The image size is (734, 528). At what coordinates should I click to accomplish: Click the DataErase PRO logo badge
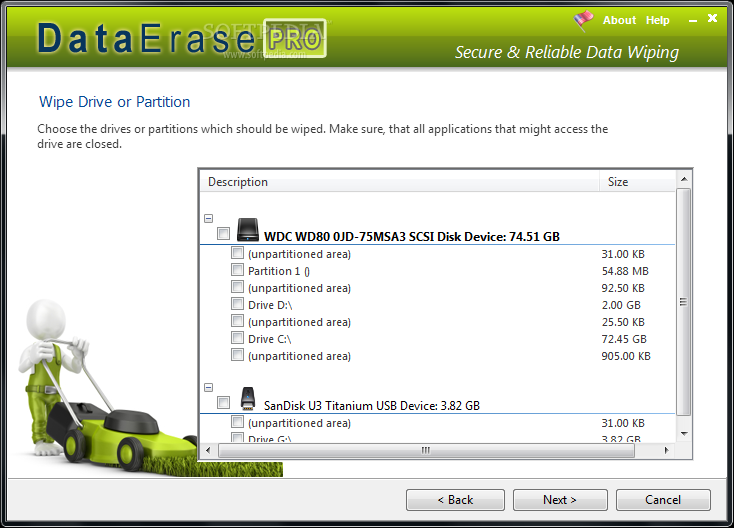point(295,39)
